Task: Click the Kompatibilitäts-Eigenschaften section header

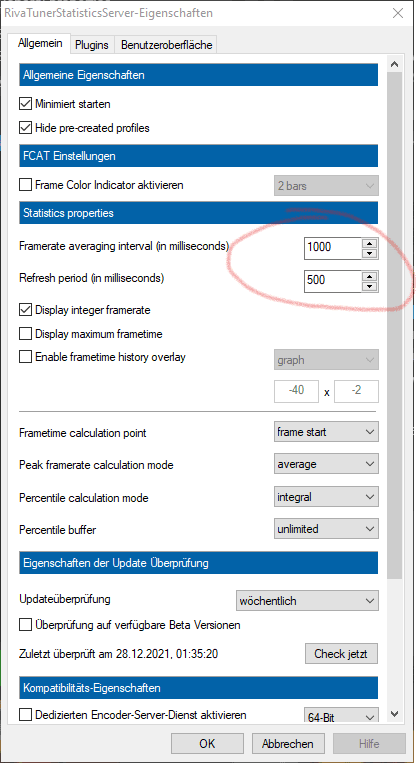Action: tap(199, 688)
